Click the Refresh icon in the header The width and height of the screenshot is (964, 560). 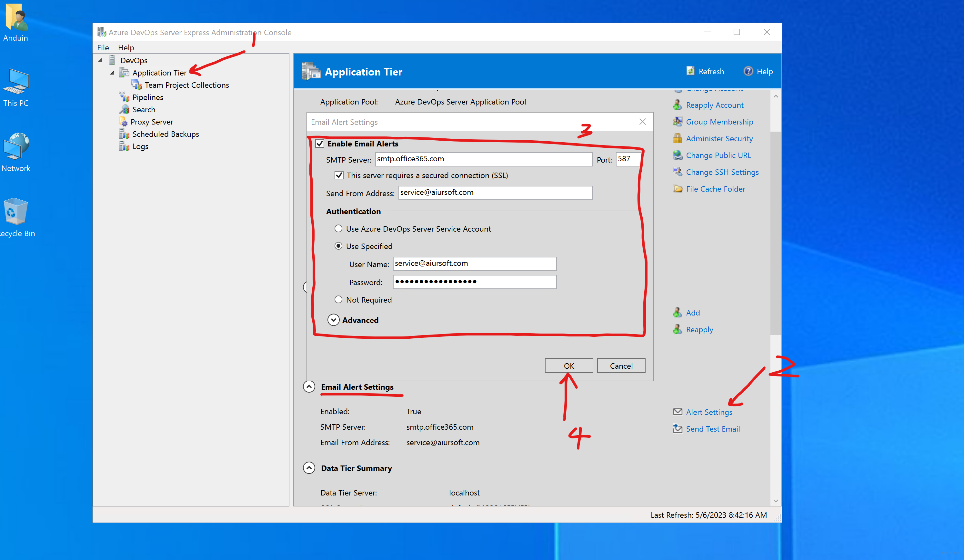[x=690, y=71]
